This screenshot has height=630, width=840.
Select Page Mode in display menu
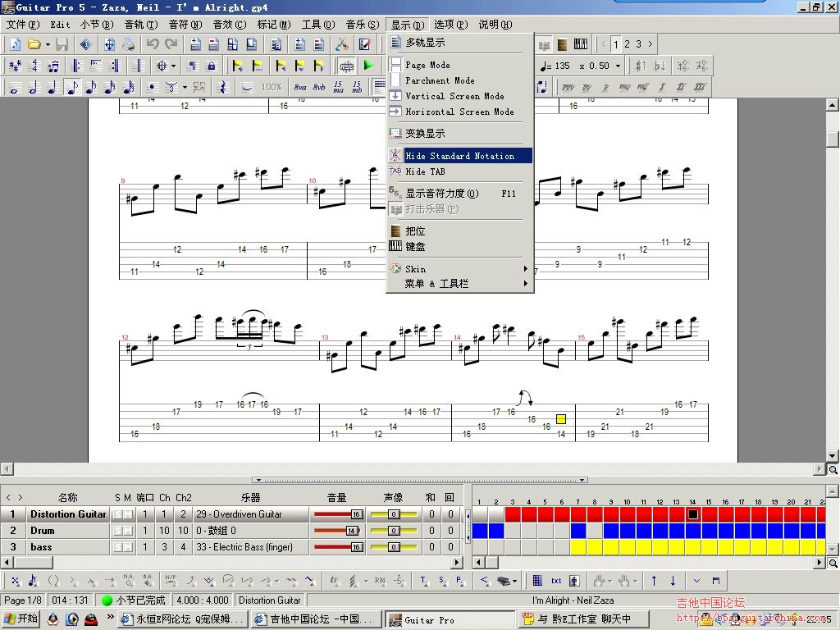(x=459, y=65)
